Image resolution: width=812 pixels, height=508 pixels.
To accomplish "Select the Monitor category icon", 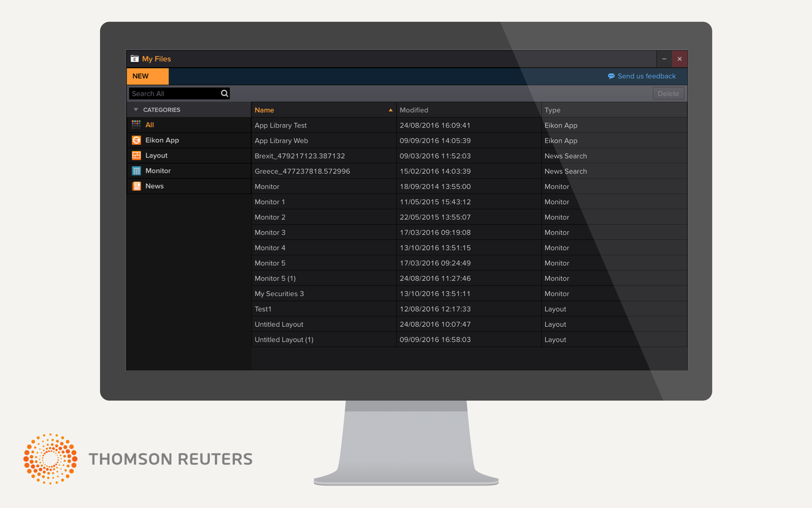I will pyautogui.click(x=136, y=171).
